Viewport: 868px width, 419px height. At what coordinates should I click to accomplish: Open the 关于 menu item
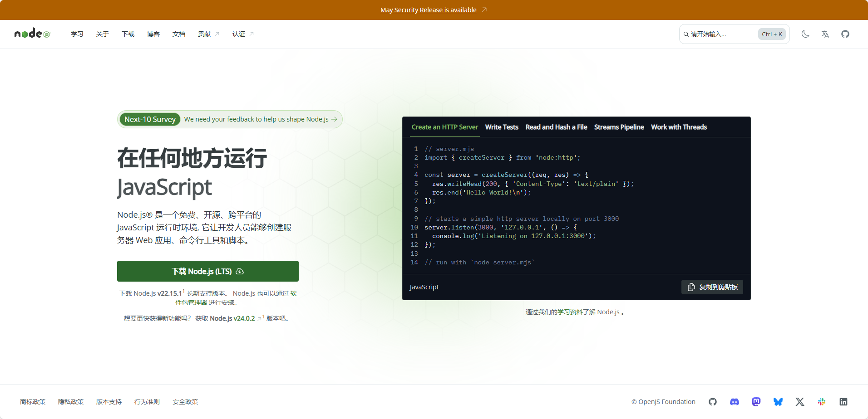103,34
